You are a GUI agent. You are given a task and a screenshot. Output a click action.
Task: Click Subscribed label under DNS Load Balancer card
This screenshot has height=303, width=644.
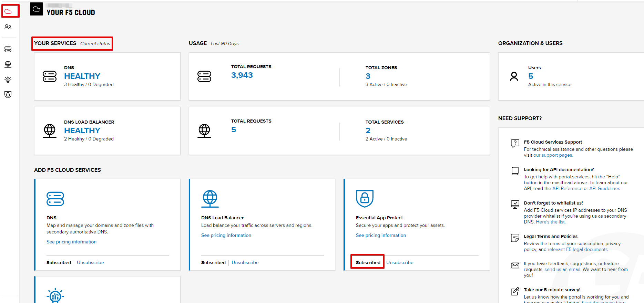213,262
